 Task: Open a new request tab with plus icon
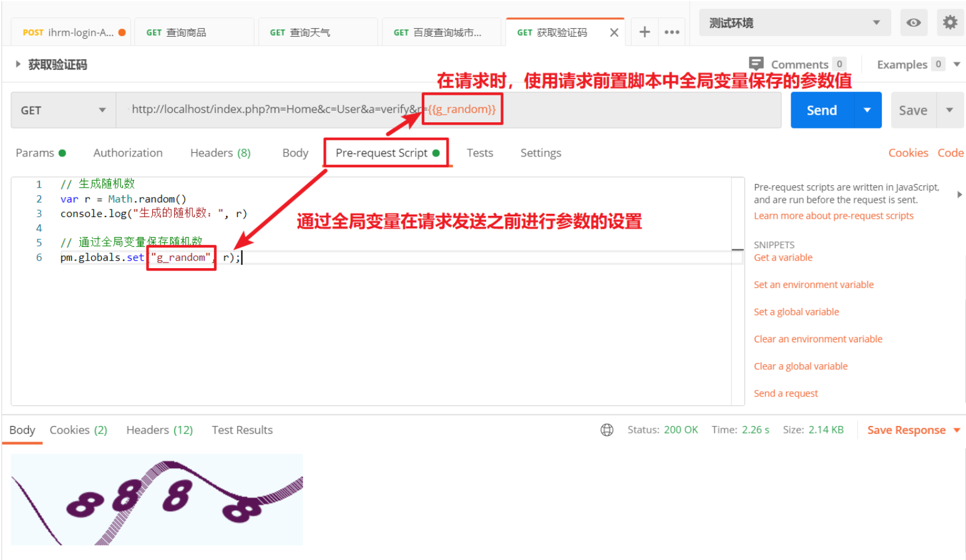(x=644, y=31)
